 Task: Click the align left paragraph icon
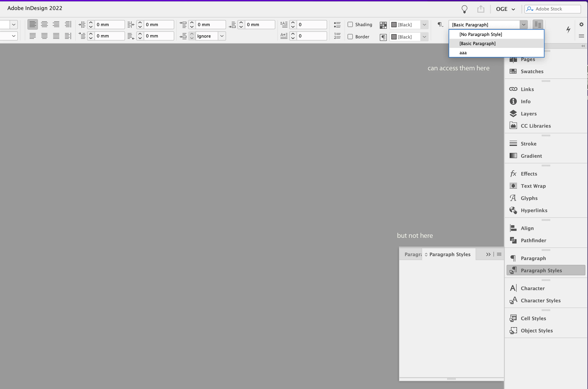pos(32,24)
